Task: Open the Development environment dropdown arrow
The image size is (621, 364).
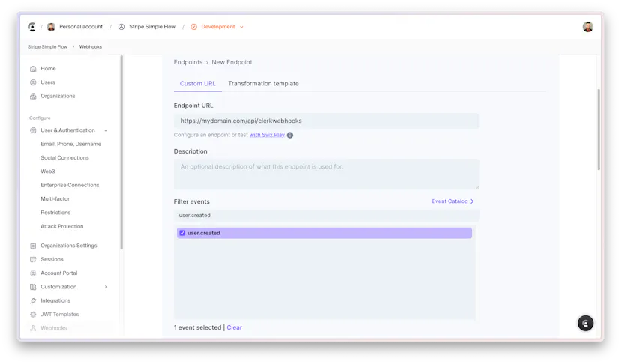Action: point(241,27)
